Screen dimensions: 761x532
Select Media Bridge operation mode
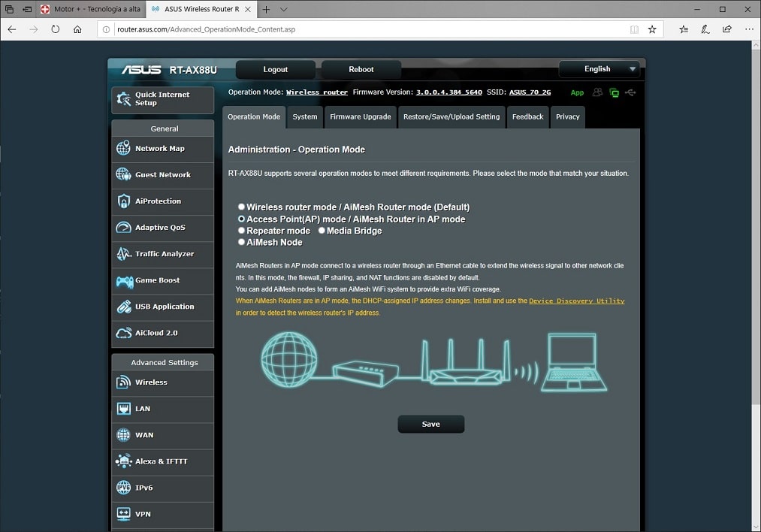coord(322,231)
